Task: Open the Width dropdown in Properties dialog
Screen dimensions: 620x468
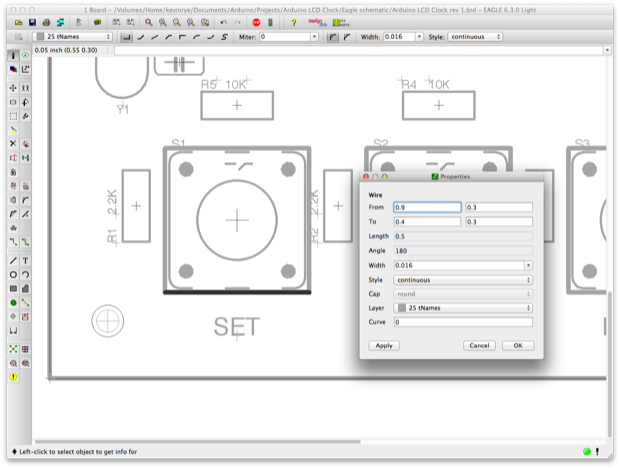Action: tap(528, 265)
